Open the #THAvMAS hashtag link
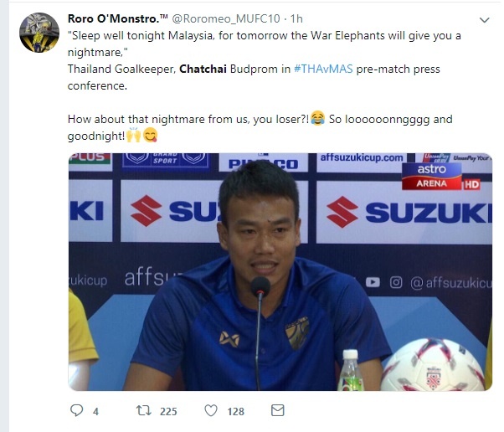 (x=323, y=69)
